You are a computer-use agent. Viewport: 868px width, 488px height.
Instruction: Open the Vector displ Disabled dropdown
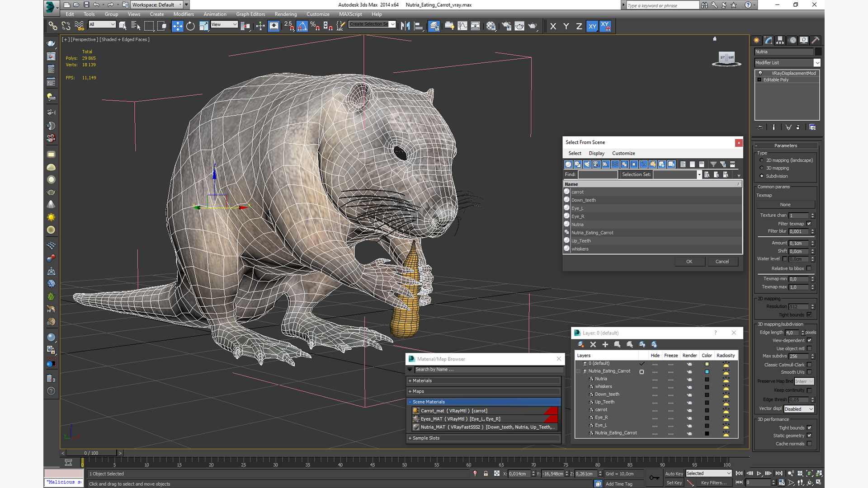(x=799, y=409)
